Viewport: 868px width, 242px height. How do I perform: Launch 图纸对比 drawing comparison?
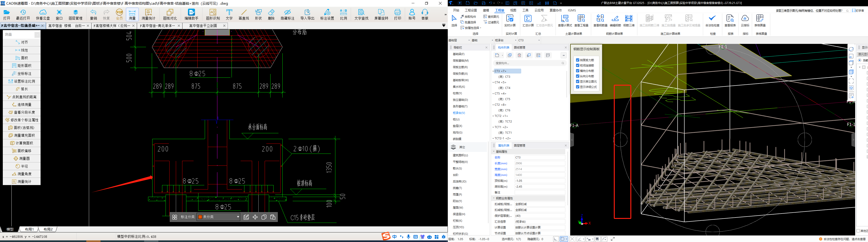170,14
